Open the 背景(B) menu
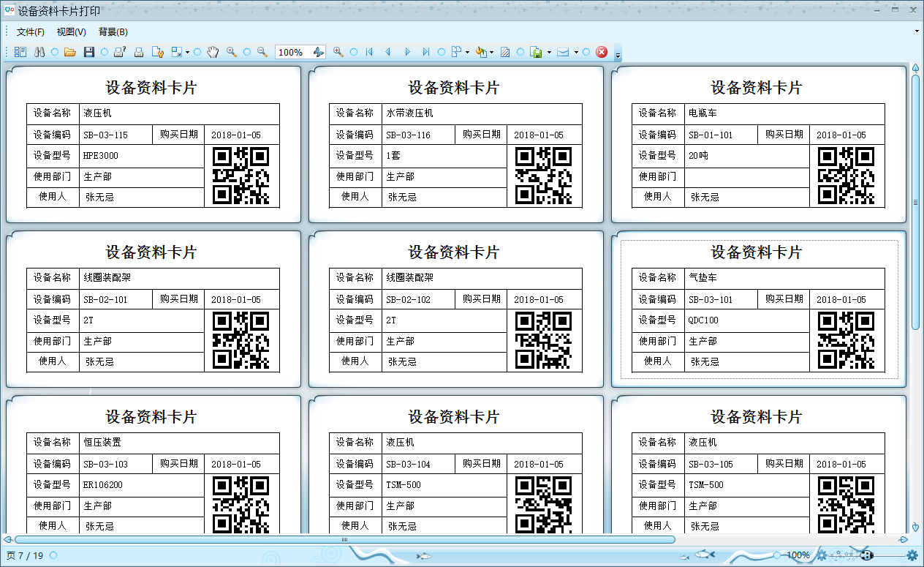The height and width of the screenshot is (567, 924). point(113,32)
